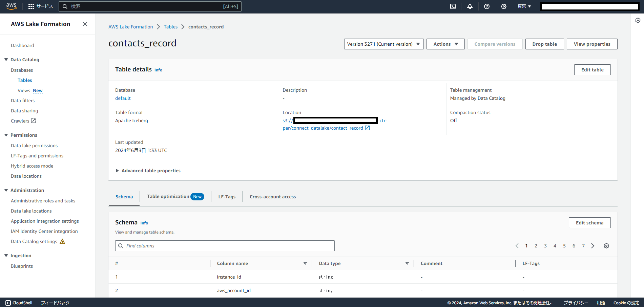Open the settings gear in top bar
644x307 pixels.
click(504, 6)
